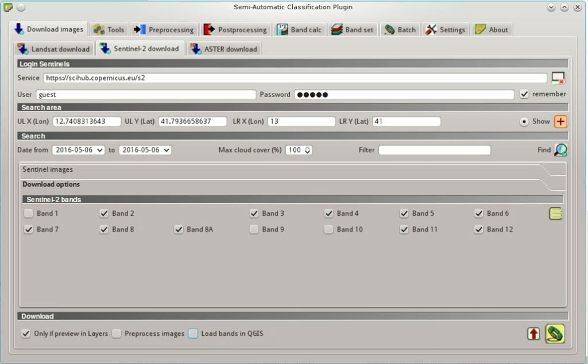Uncheck the Band 4 checkbox
The image size is (588, 364).
coord(328,214)
